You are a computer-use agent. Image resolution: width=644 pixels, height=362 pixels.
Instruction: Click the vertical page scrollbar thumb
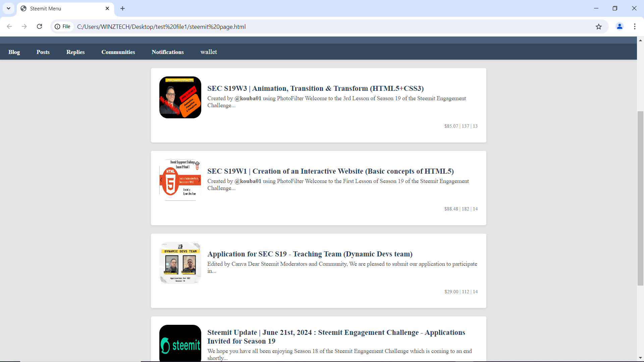coord(640,198)
